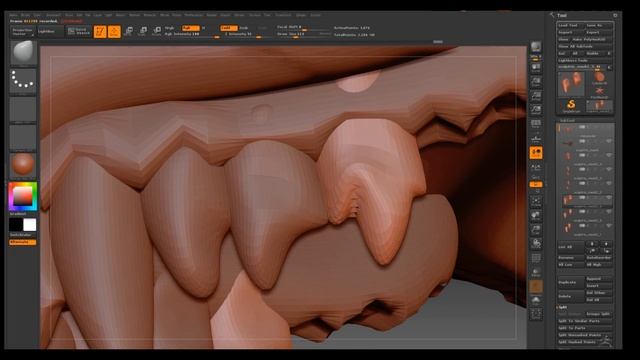Image resolution: width=640 pixels, height=360 pixels.
Task: Click Make PolyMesh3D button
Action: pos(592,39)
